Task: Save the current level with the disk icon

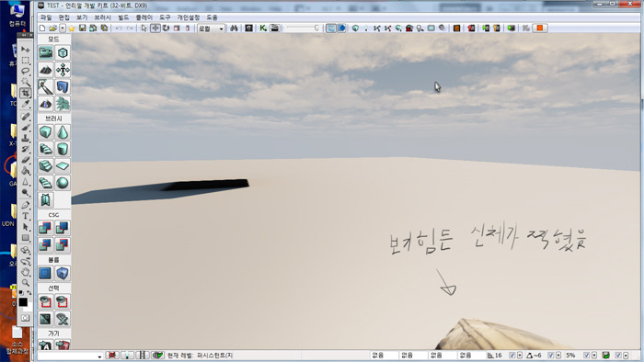Action: point(82,28)
